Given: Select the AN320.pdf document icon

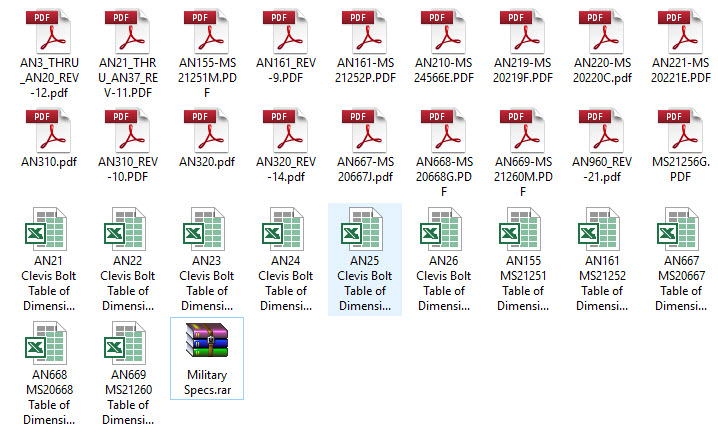Looking at the screenshot, I should click(x=208, y=128).
